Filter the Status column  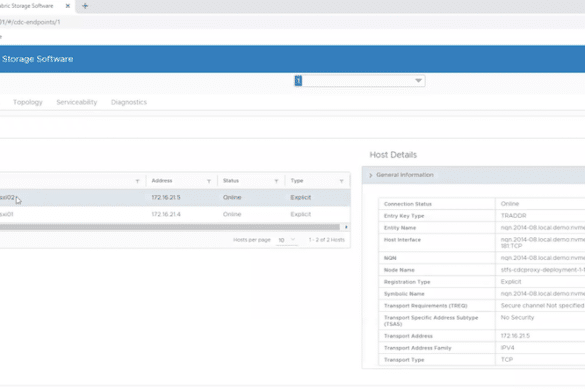point(276,181)
